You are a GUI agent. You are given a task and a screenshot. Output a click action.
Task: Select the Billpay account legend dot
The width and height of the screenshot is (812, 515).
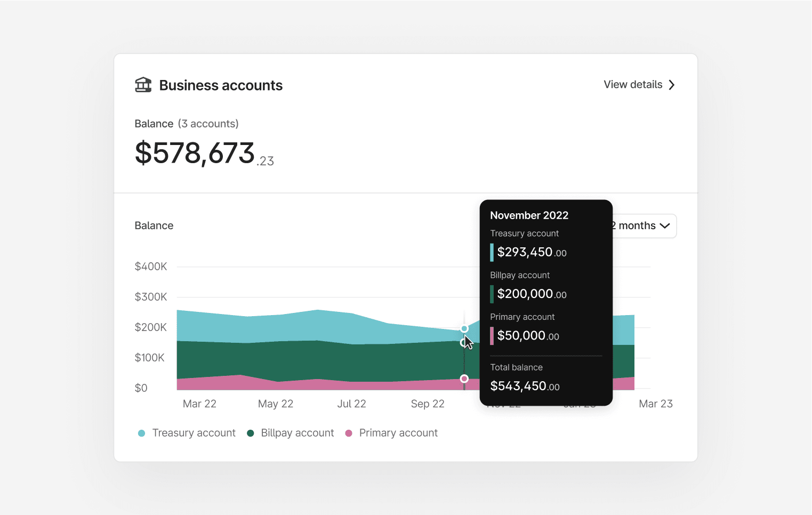coord(250,433)
